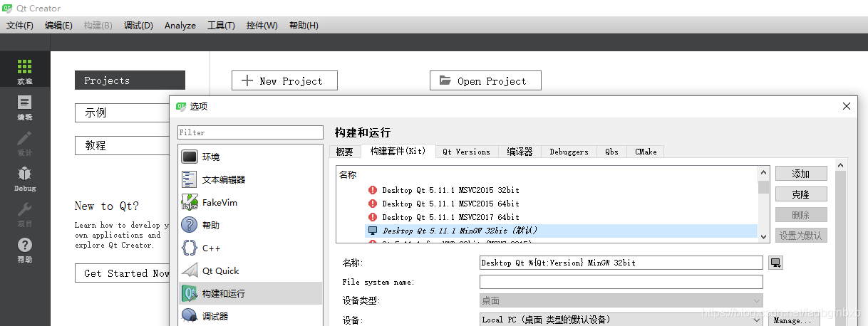Screen dimensions: 868x326
Task: Open the 控件(W) menu
Action: coord(262,25)
